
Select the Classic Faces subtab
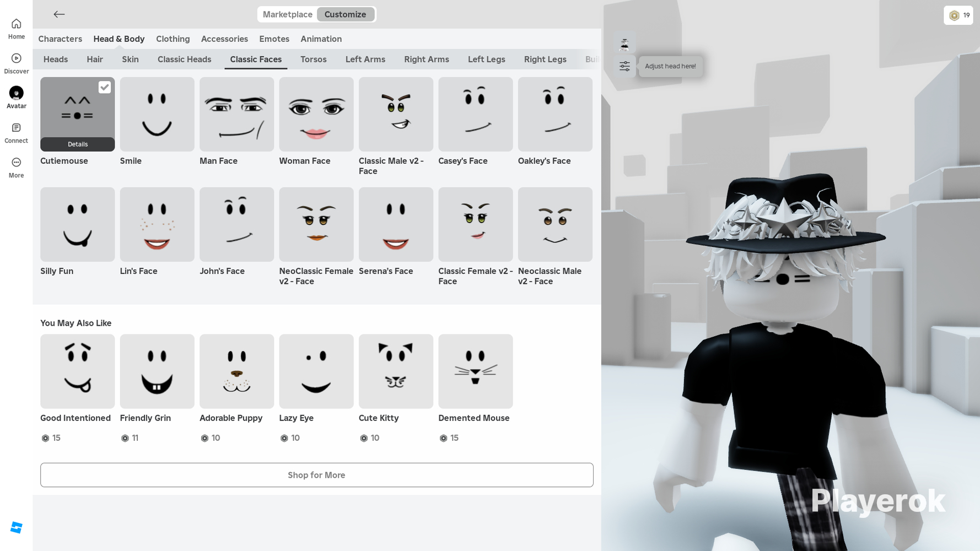[x=256, y=59]
